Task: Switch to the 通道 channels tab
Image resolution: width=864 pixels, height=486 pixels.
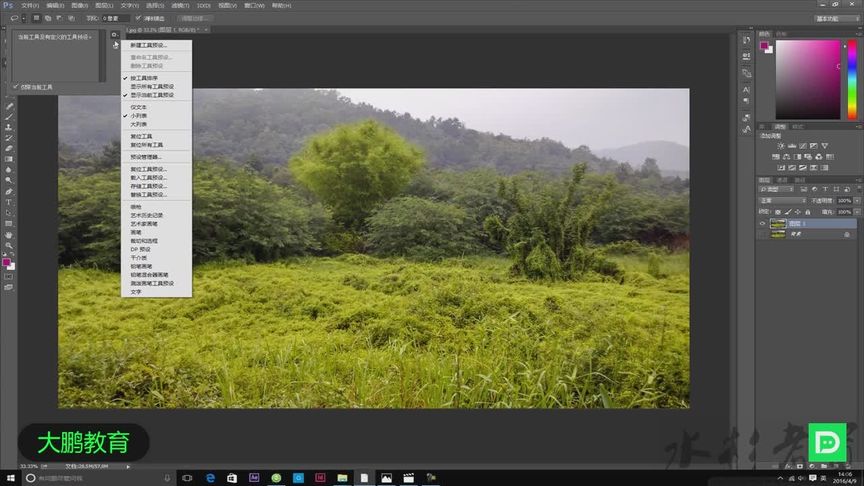Action: [782, 180]
